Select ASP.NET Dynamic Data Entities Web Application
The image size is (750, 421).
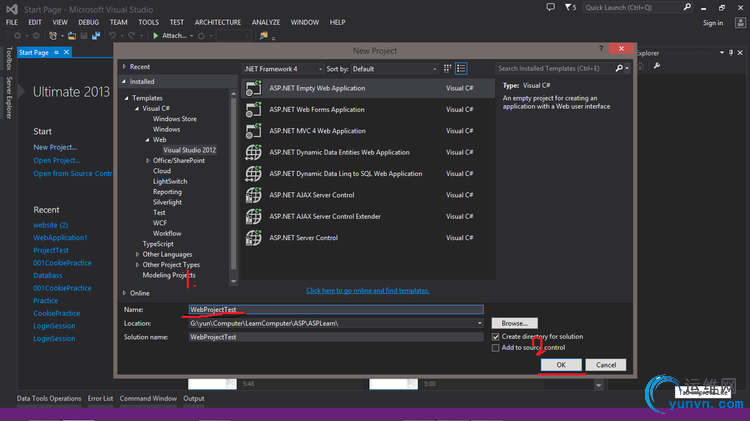tap(368, 152)
